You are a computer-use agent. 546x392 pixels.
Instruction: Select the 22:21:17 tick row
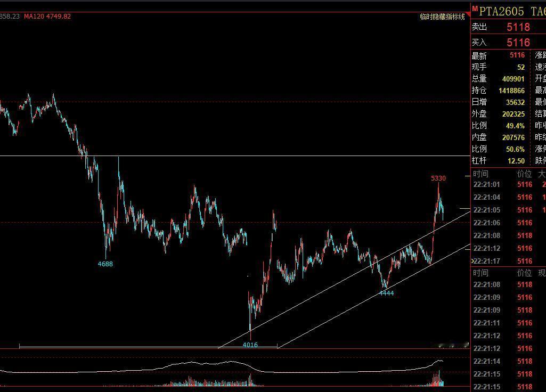pyautogui.click(x=508, y=261)
